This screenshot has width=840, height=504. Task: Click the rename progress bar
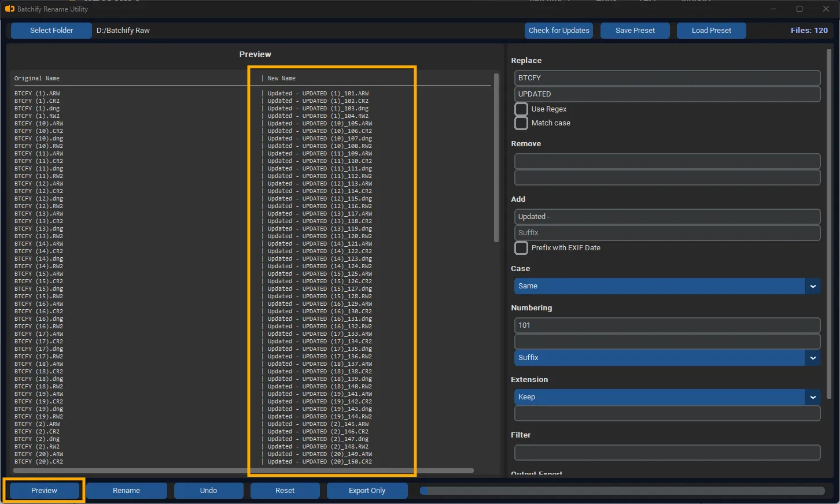point(622,490)
